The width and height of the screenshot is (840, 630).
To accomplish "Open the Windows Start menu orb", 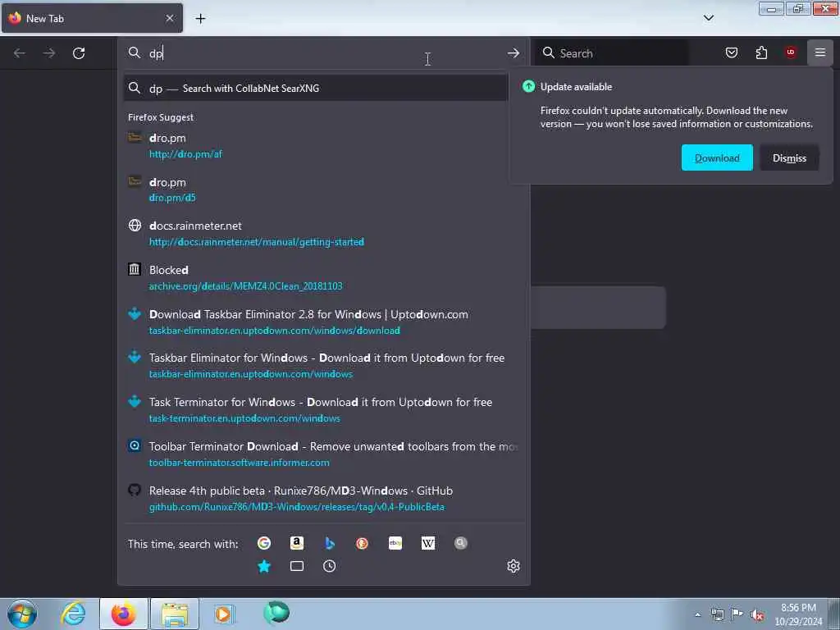I will coord(22,614).
